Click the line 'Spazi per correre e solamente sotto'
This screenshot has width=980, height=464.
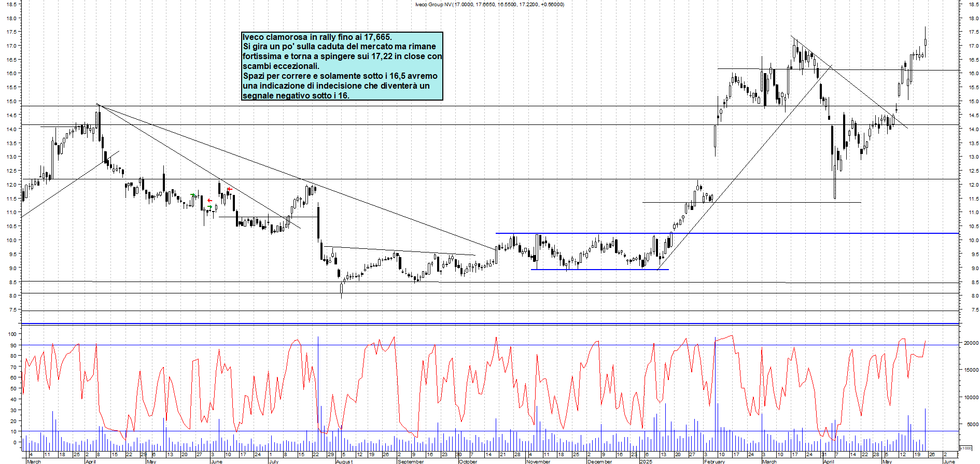[341, 76]
